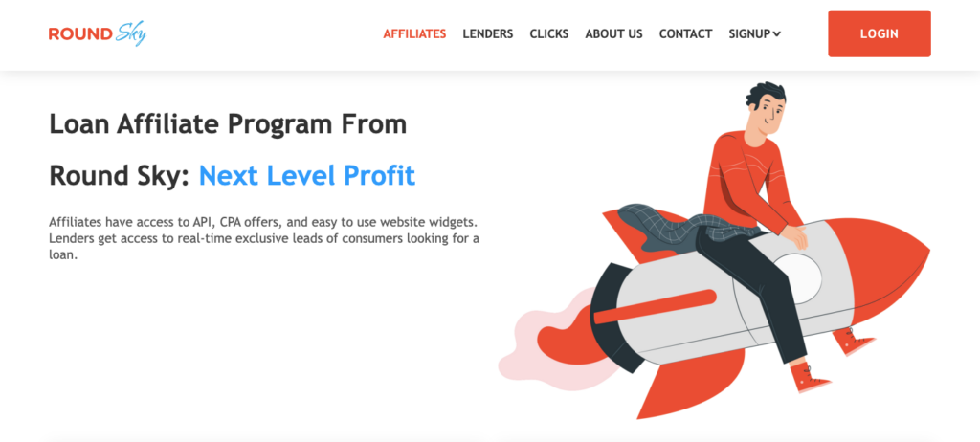
Task: Visit the About Us page
Action: click(x=613, y=33)
